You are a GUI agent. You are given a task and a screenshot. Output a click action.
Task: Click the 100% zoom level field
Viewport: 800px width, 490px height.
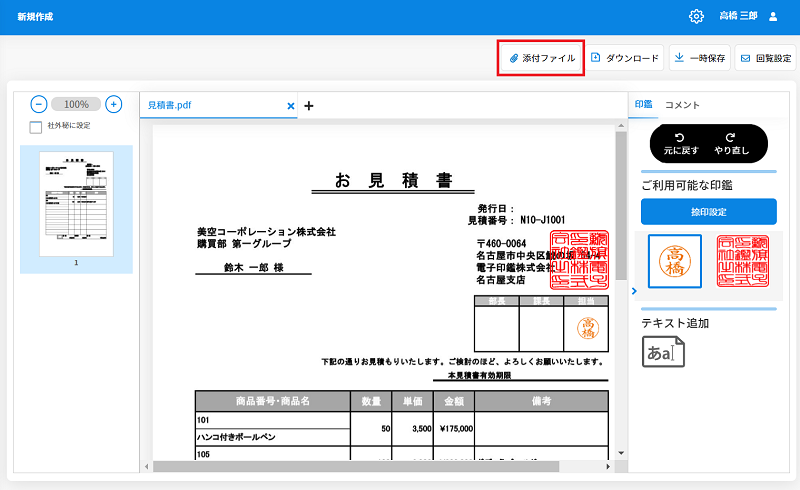tap(76, 104)
